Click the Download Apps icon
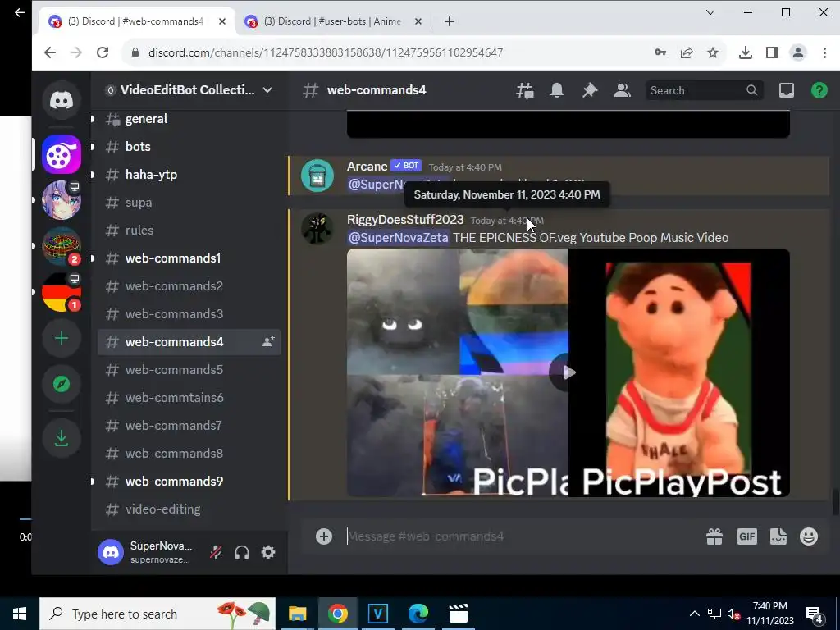Image resolution: width=840 pixels, height=630 pixels. pos(61,438)
